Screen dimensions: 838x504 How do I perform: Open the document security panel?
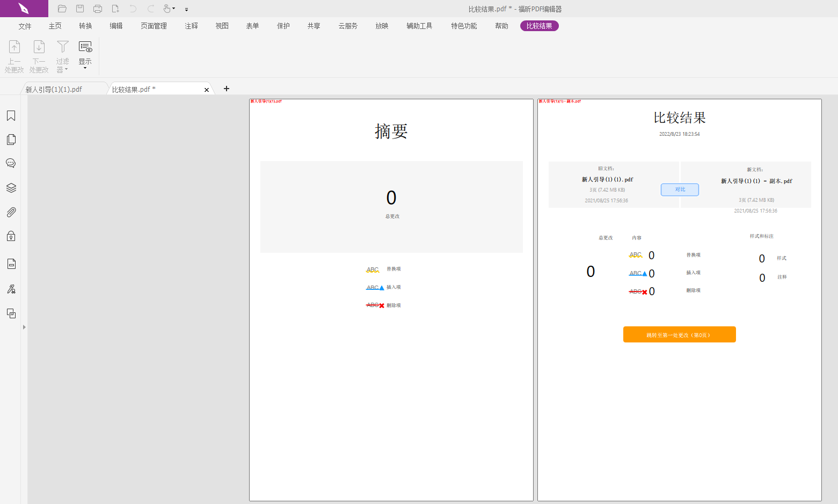coord(11,236)
